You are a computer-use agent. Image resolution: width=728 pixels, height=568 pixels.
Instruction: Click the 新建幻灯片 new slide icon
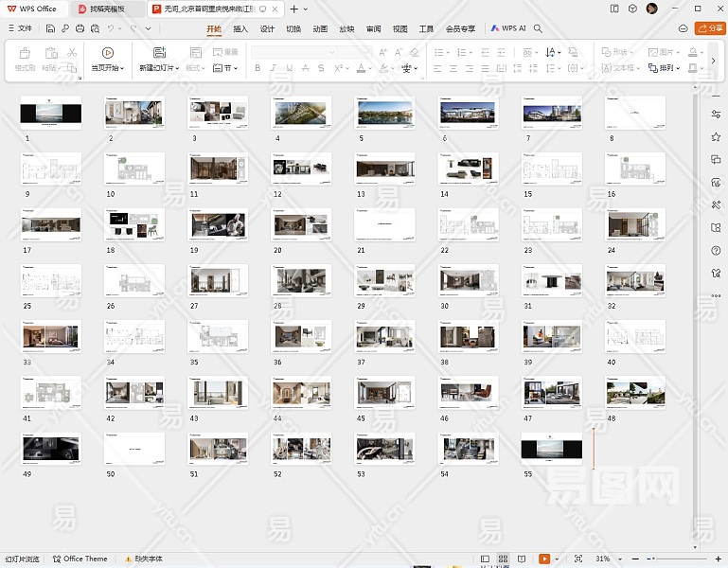(159, 53)
